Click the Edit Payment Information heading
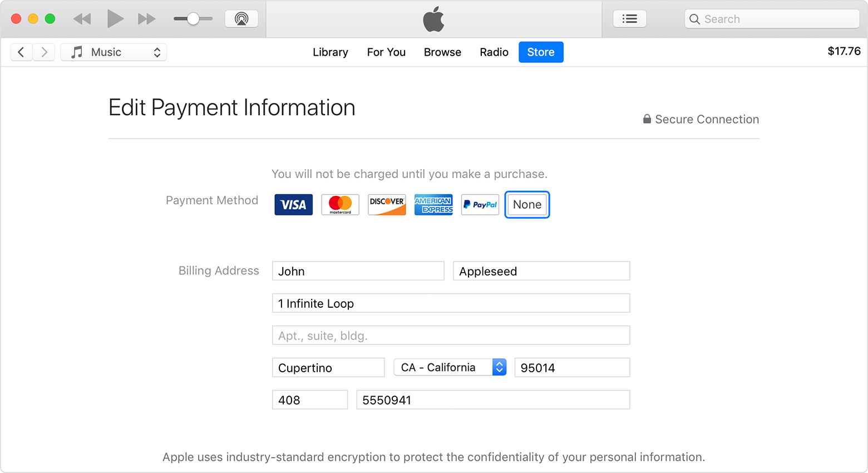 coord(232,108)
